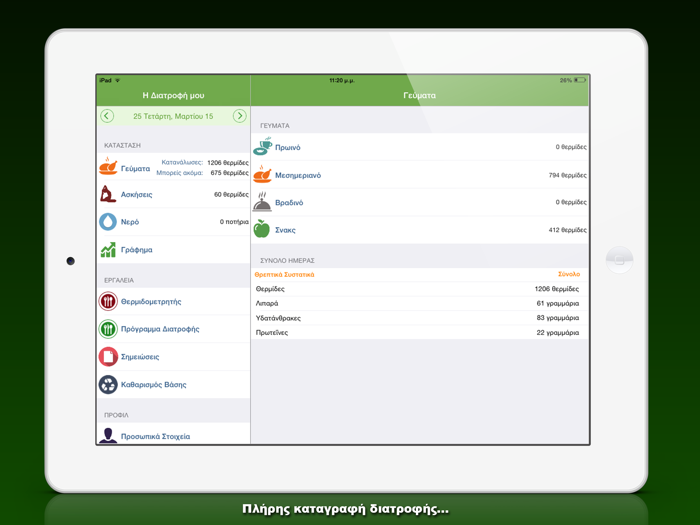Click the notes page icon beside Σημειώσεις
Image resolution: width=700 pixels, height=525 pixels.
click(108, 357)
